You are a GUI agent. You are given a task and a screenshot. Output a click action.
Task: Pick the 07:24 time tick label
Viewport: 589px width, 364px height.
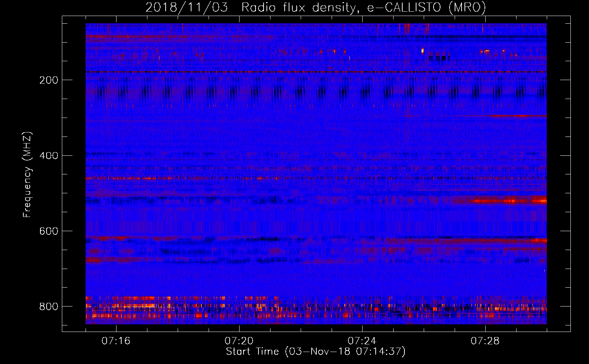(x=362, y=341)
